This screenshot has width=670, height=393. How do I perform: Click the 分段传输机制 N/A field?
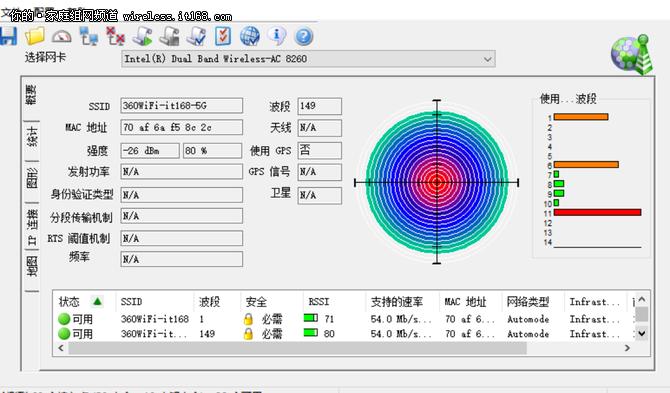pos(182,216)
